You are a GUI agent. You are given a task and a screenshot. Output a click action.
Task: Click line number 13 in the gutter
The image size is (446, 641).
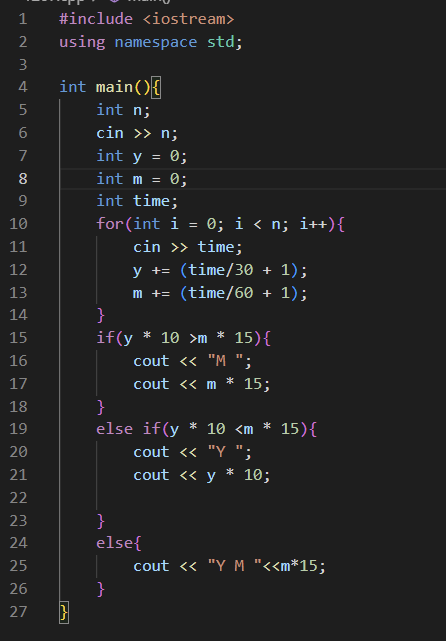(18, 293)
